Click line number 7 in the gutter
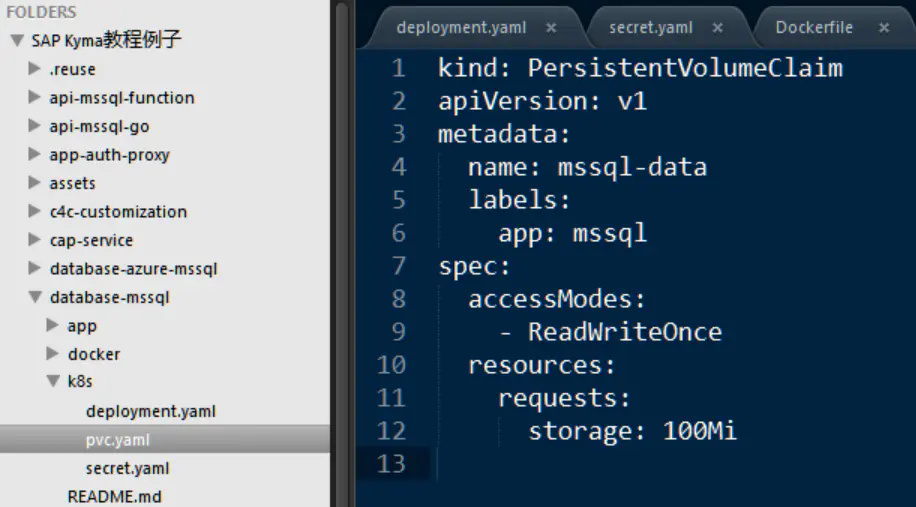Viewport: 916px width, 507px height. [x=398, y=266]
